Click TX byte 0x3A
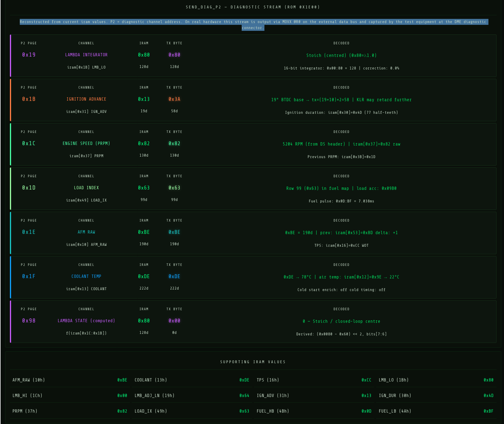Viewport: 504px width, 424px height. coord(174,99)
